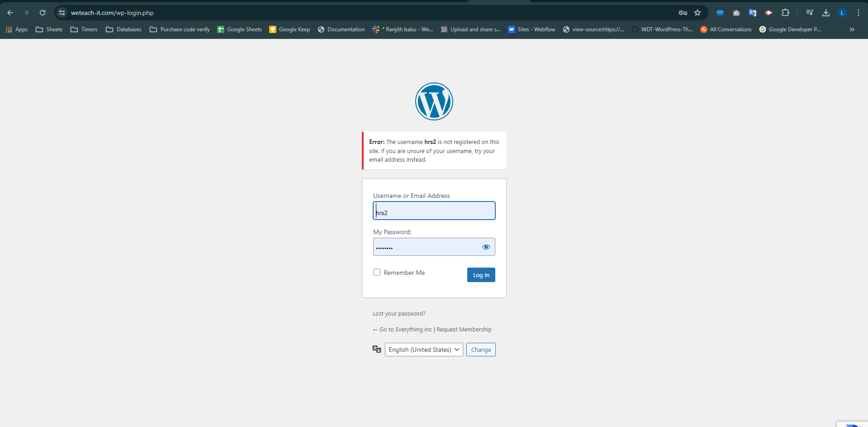Open the Google Developer bookmark
Viewport: 868px width, 427px height.
(790, 29)
